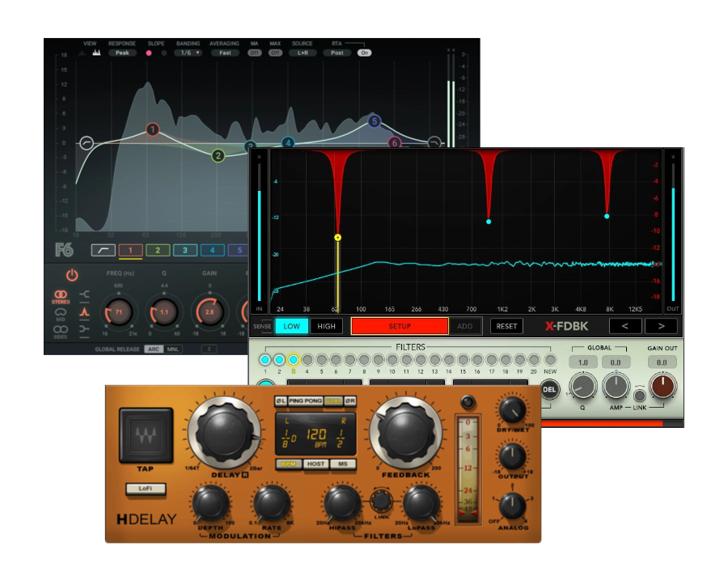Click the TAP tempo pad in H-Delay
728x580 pixels.
tap(146, 435)
